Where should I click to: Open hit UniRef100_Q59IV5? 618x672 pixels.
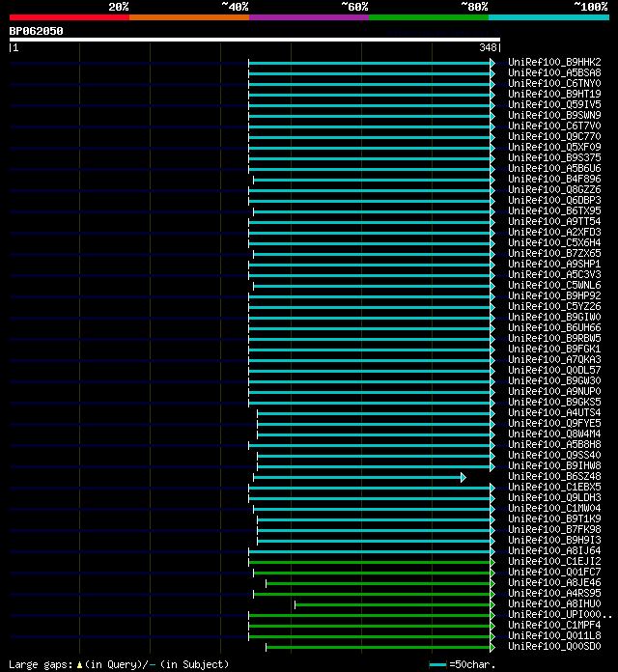pos(554,104)
